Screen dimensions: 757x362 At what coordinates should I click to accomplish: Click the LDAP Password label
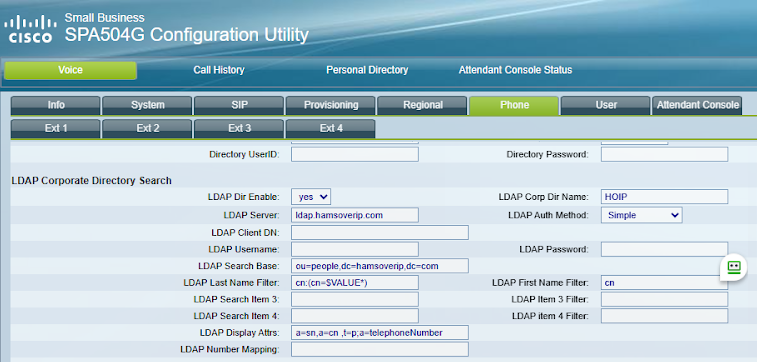554,250
